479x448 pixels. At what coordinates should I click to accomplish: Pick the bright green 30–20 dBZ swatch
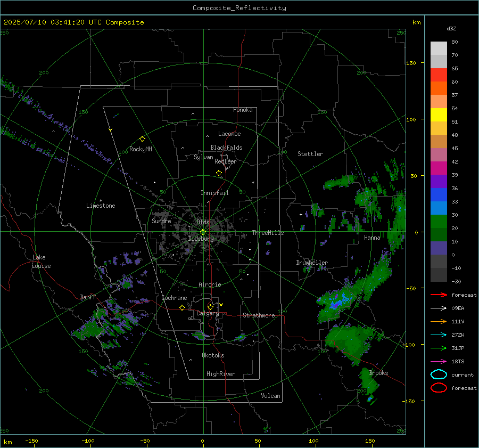(x=439, y=222)
